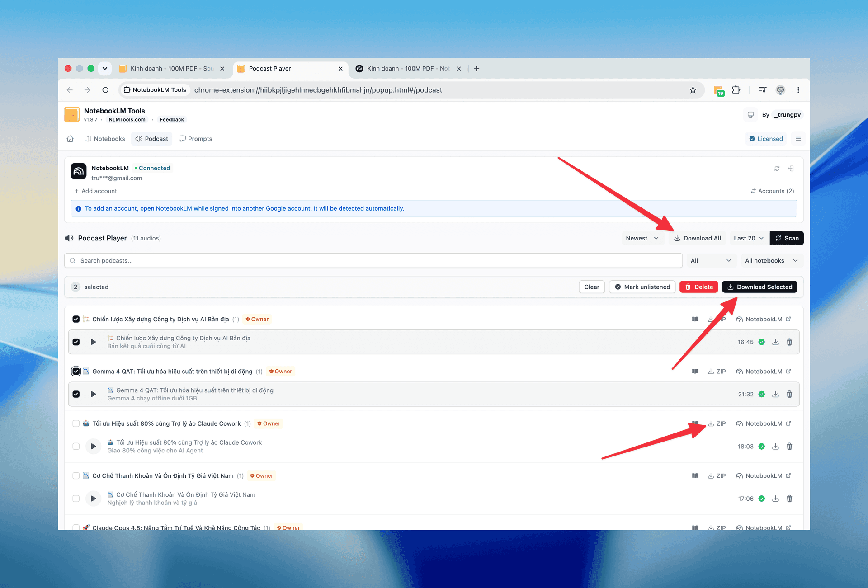Open Chrome's tab search chevron
This screenshot has width=868, height=588.
(105, 69)
